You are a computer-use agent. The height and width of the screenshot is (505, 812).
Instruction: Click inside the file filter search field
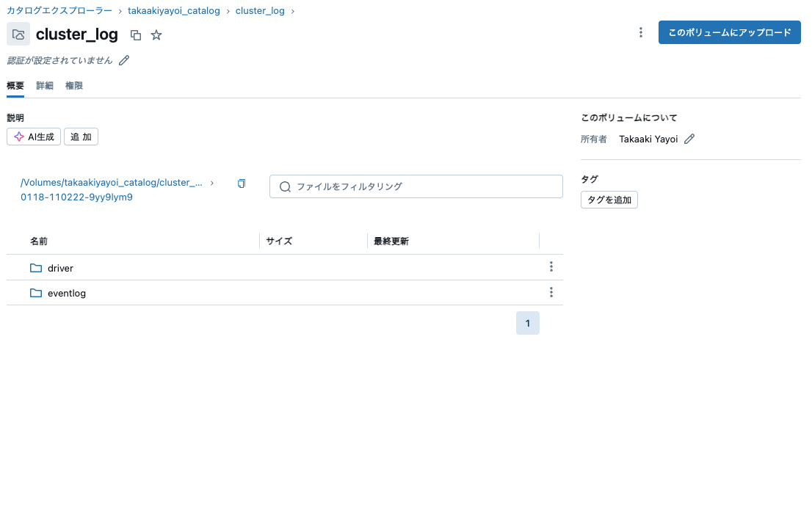416,186
